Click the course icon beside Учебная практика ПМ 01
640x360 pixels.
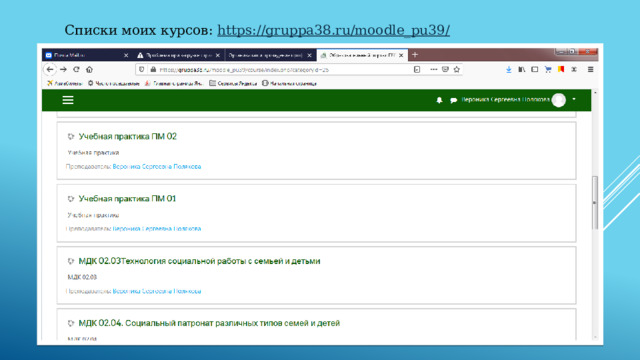point(71,199)
